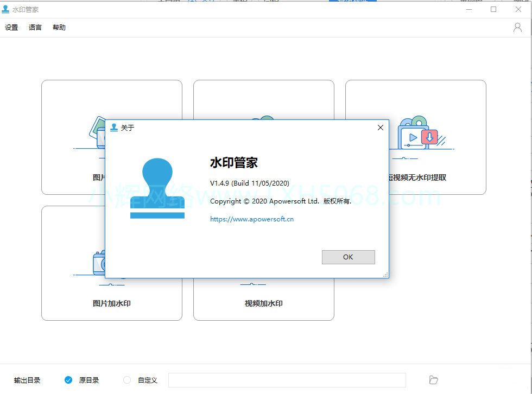Click the 水印管家 title in main title bar
The height and width of the screenshot is (394, 532).
pyautogui.click(x=26, y=10)
